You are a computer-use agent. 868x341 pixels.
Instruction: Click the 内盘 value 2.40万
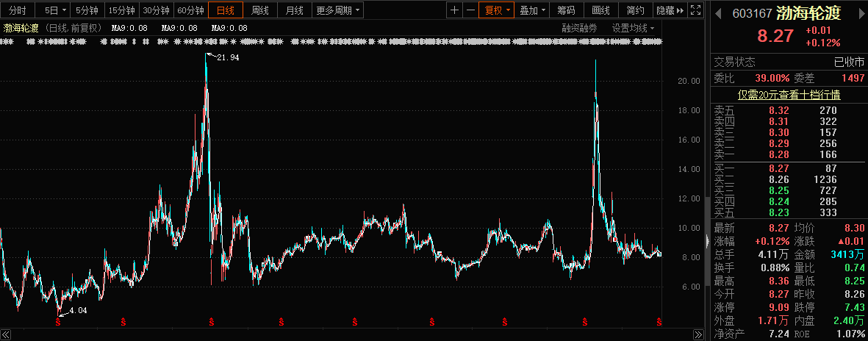pos(849,321)
